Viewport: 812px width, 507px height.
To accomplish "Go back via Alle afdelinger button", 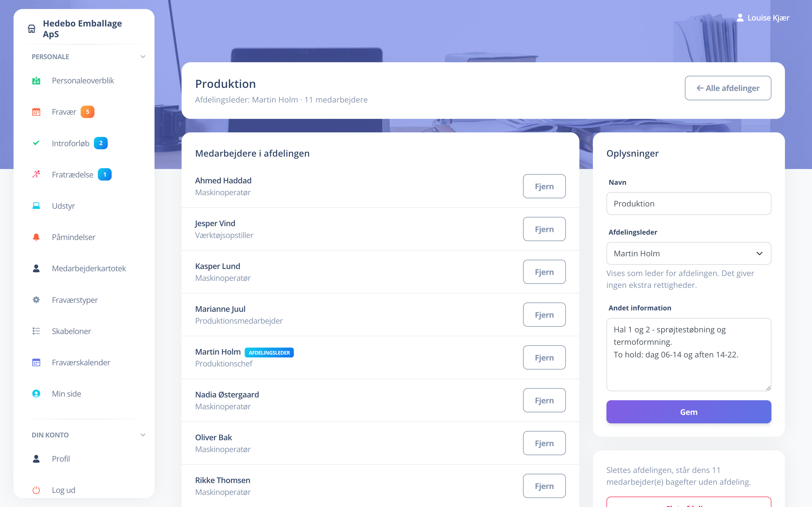I will [x=728, y=88].
